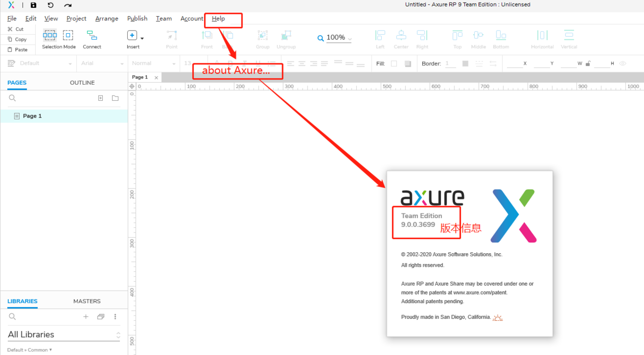The image size is (644, 355).
Task: Switch to the OUTLINE tab
Action: pos(82,83)
